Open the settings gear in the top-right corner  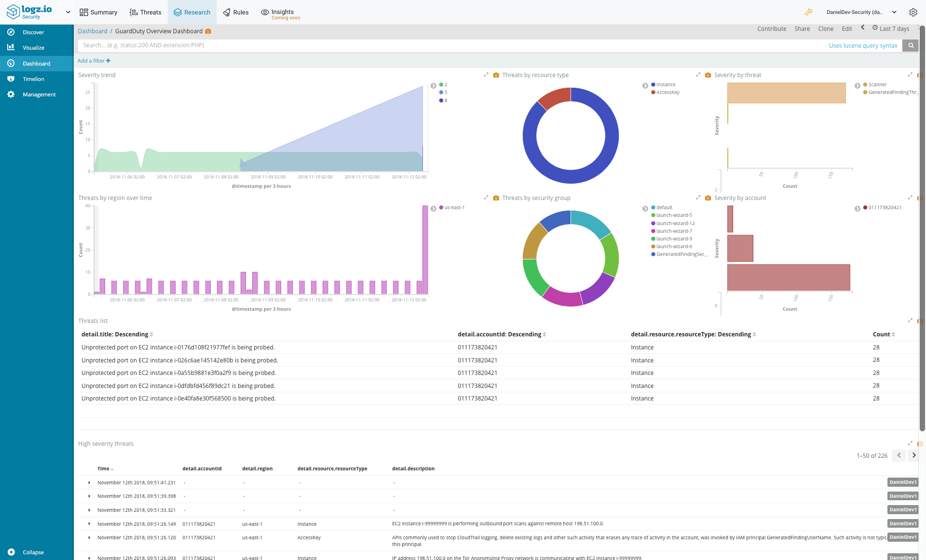pos(913,12)
